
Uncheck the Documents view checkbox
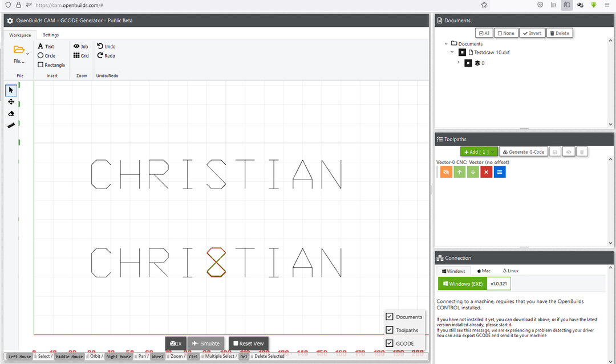[390, 317]
